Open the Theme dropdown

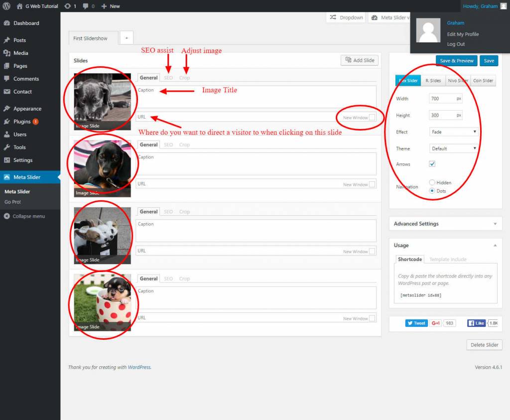coord(453,148)
